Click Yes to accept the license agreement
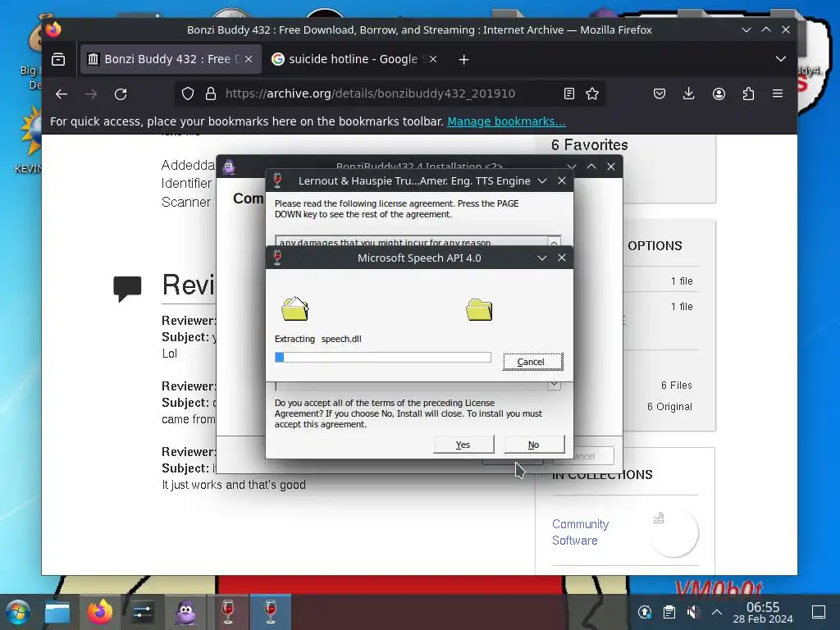The height and width of the screenshot is (630, 840). pyautogui.click(x=463, y=445)
